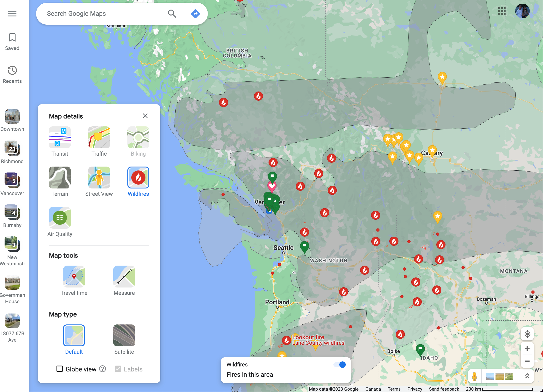Image resolution: width=543 pixels, height=392 pixels.
Task: Turn off the Wildfires toggle switch
Action: (x=340, y=364)
